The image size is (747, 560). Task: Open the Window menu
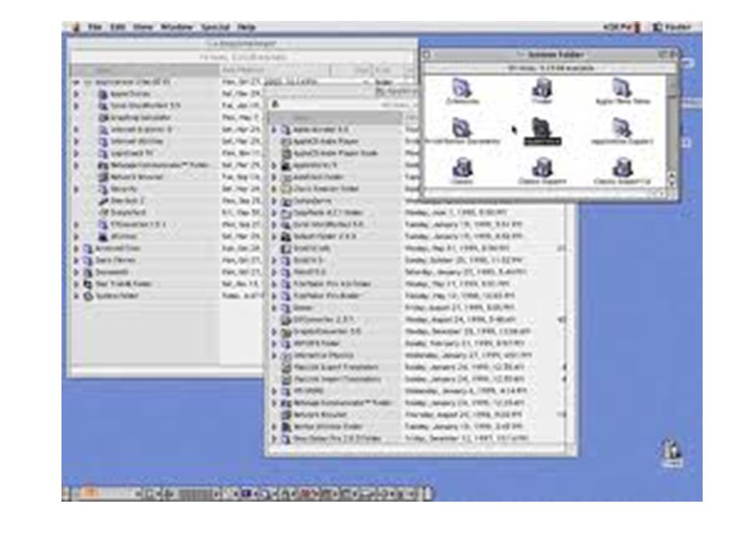pyautogui.click(x=177, y=27)
